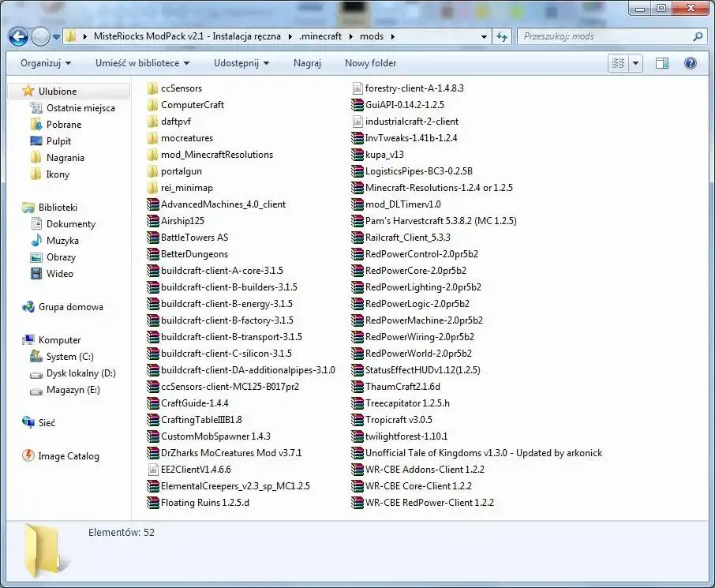Click the magnifier icon in search box
Screen dimensions: 715x588
point(697,36)
